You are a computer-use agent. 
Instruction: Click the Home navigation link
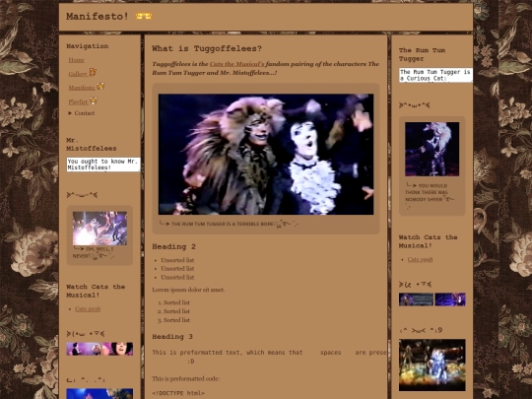76,60
